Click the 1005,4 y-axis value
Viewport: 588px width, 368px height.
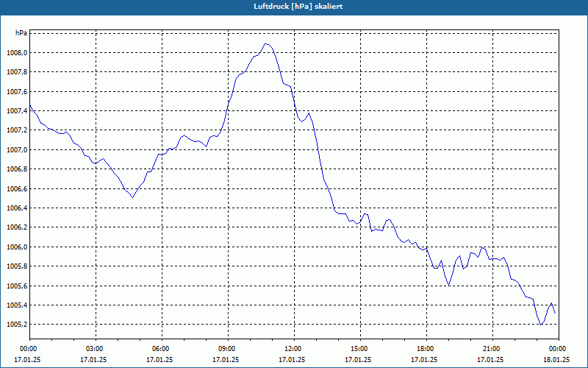pos(17,305)
